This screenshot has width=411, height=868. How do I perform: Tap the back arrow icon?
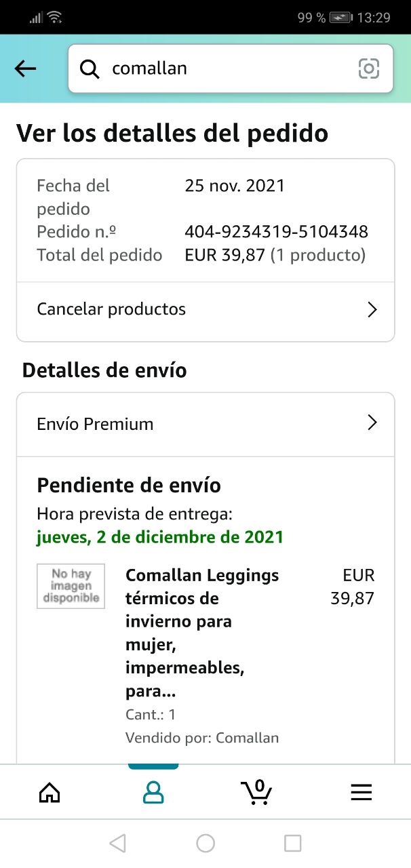(x=25, y=68)
